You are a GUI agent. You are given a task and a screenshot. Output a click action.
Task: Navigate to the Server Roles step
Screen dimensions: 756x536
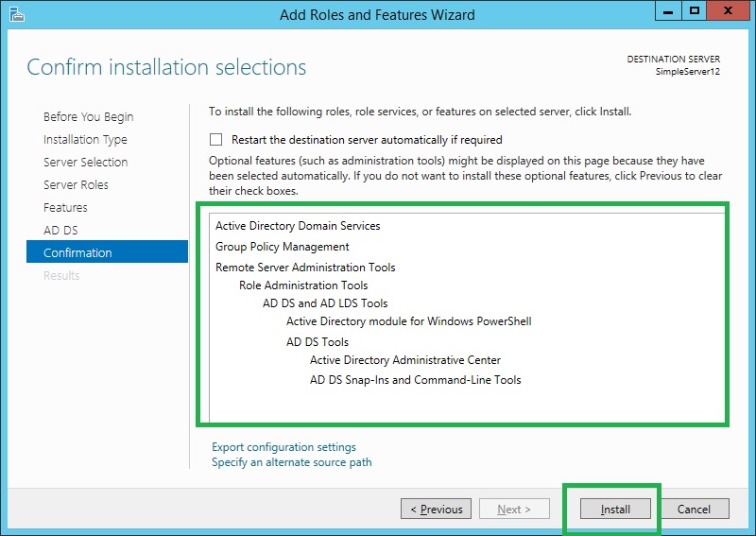tap(76, 185)
